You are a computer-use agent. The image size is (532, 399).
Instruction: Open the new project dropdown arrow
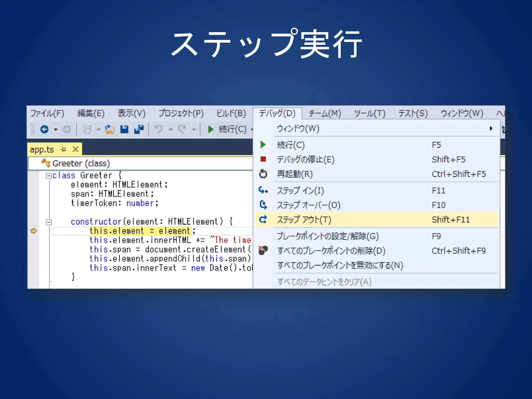[x=98, y=129]
